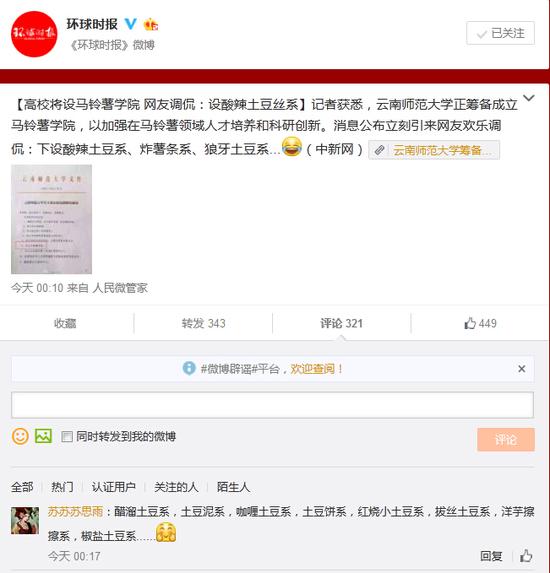Open the 云南师范大学筹备 attached link

[x=434, y=150]
